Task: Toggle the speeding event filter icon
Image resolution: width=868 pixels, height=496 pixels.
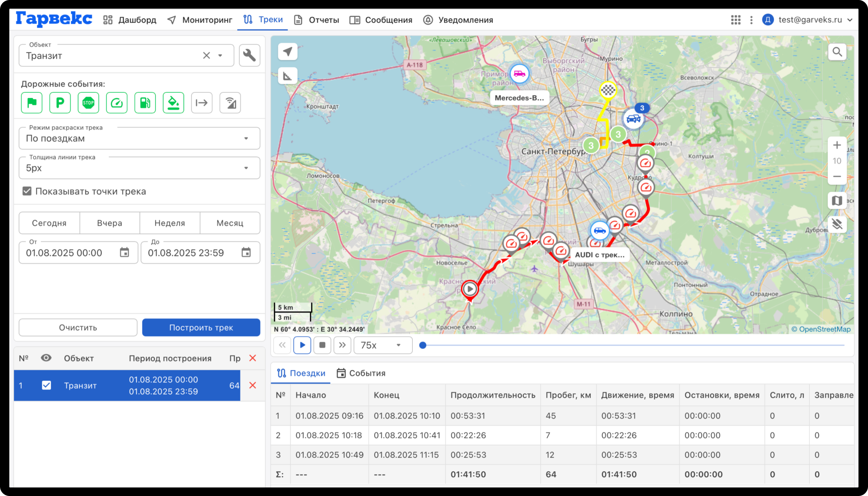Action: (x=117, y=102)
